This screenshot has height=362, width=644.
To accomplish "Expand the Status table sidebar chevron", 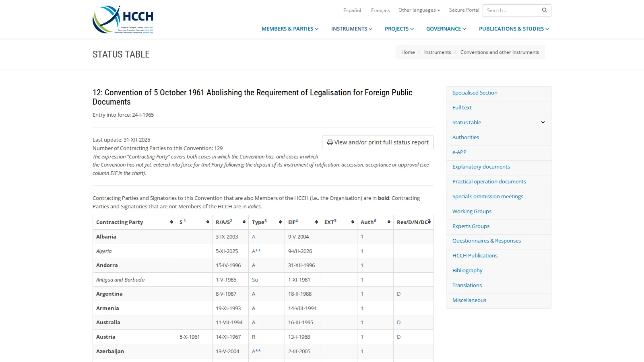I will coord(543,122).
